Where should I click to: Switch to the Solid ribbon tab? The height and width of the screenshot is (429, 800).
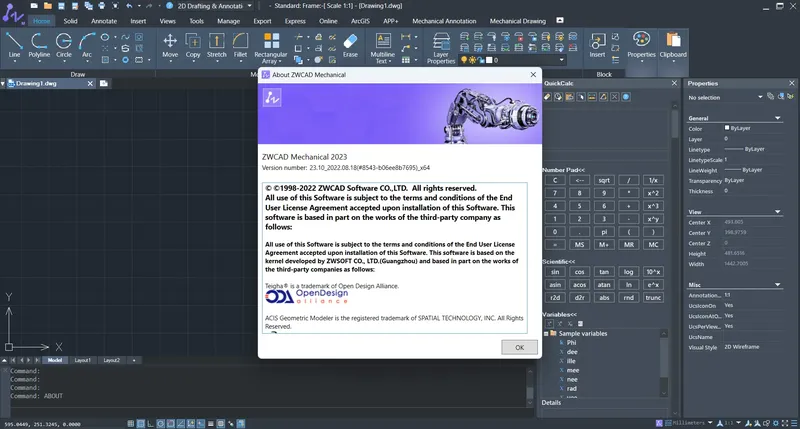(70, 21)
